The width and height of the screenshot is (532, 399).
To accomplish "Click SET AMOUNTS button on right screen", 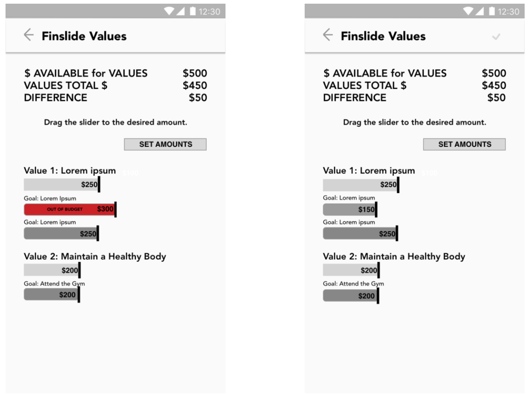I will click(464, 144).
